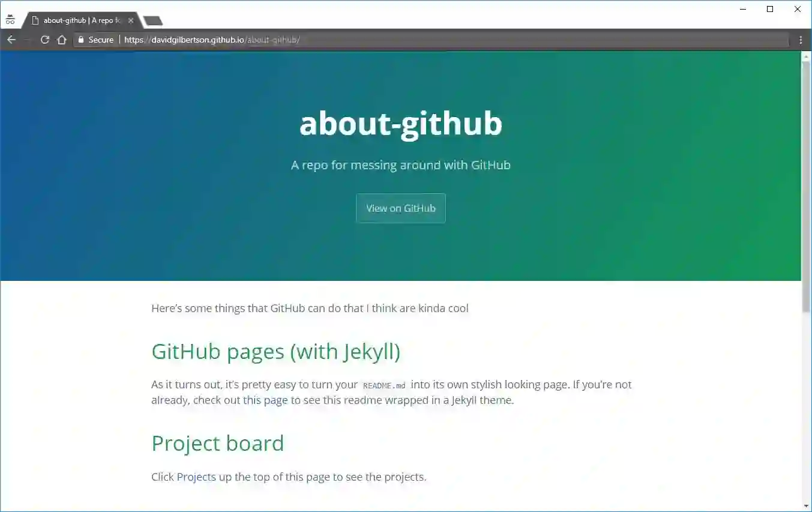This screenshot has width=812, height=512.
Task: Click the 'Project board' heading
Action: coord(217,444)
